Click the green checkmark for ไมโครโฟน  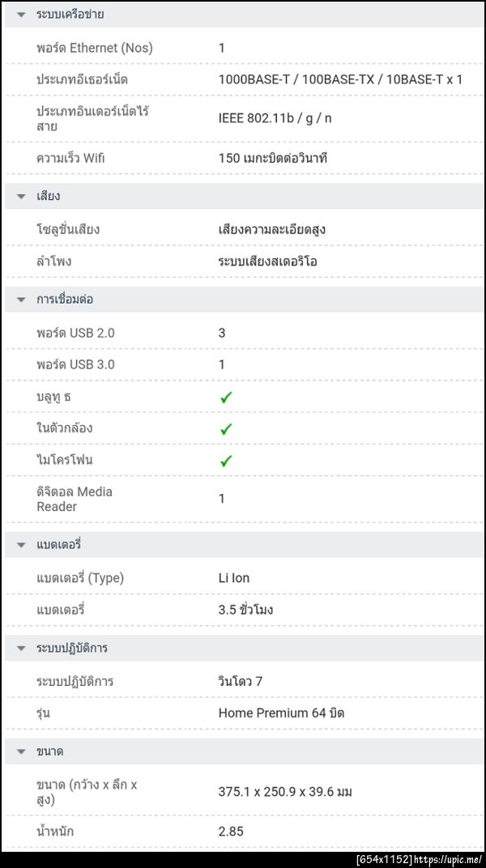(226, 460)
